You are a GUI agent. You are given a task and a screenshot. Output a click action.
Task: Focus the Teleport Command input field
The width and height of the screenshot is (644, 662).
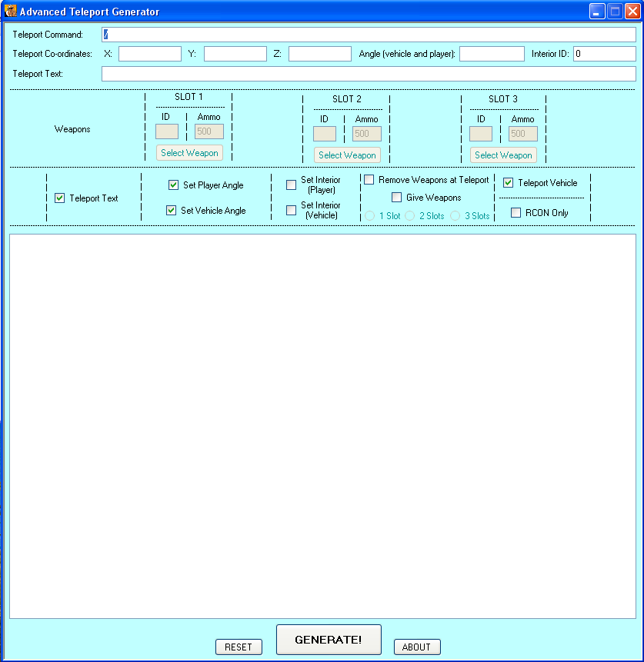[x=369, y=35]
